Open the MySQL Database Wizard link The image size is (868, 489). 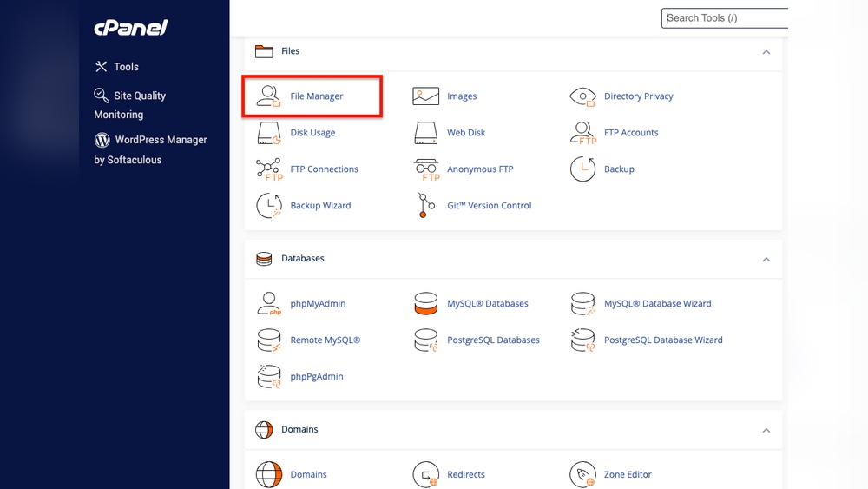pos(658,303)
